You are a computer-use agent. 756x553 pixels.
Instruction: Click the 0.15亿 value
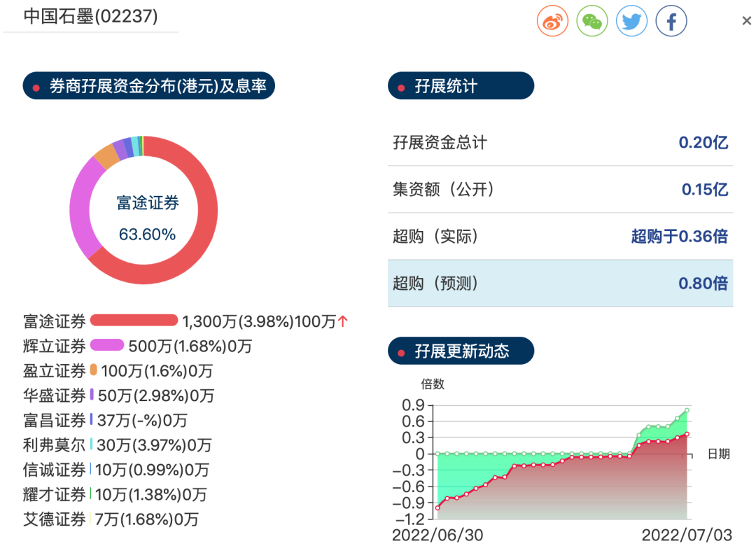[705, 189]
